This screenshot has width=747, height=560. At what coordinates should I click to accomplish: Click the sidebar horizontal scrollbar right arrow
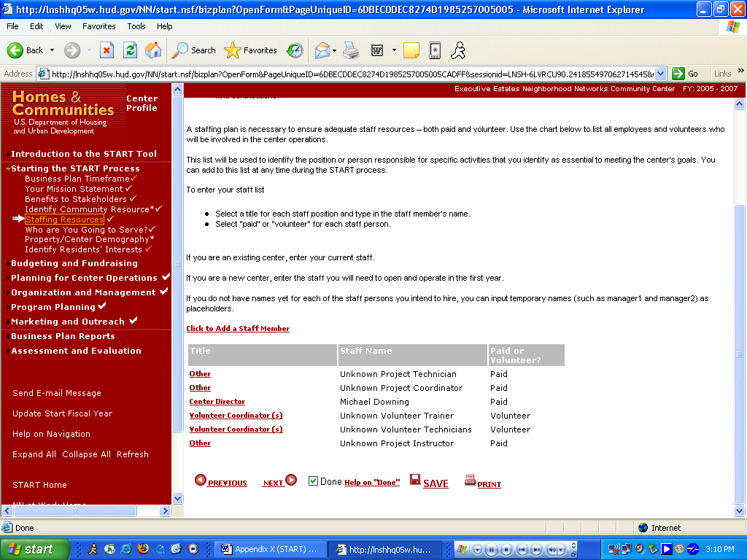pyautogui.click(x=165, y=510)
